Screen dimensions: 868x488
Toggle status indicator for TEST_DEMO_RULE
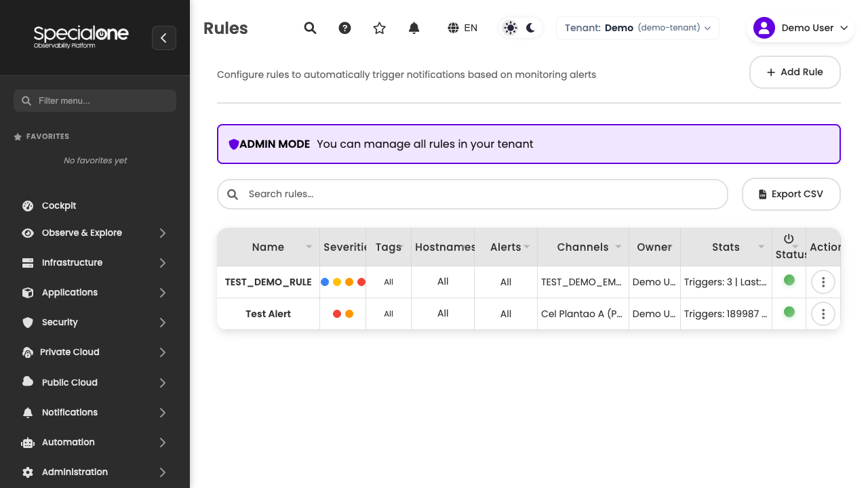(x=789, y=280)
